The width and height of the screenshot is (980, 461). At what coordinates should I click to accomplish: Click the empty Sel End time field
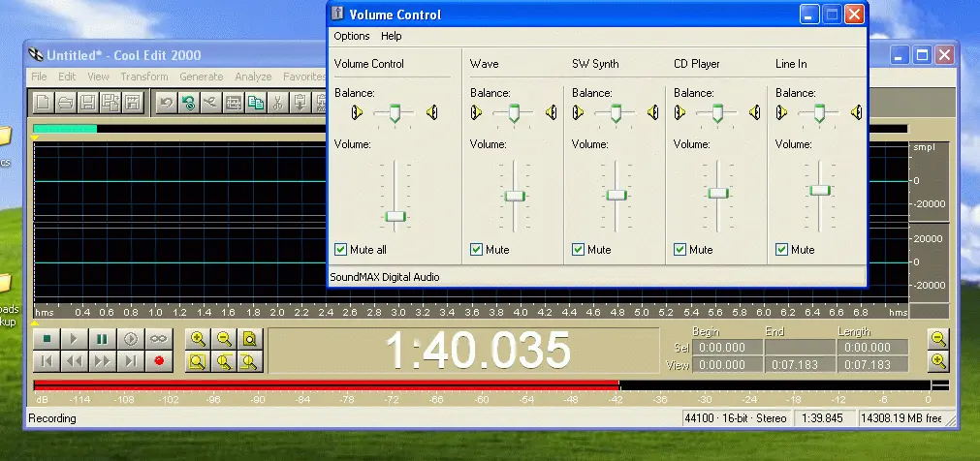(800, 348)
